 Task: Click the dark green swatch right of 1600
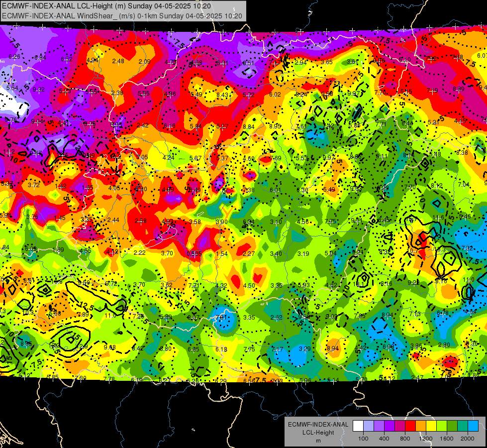pos(452,426)
